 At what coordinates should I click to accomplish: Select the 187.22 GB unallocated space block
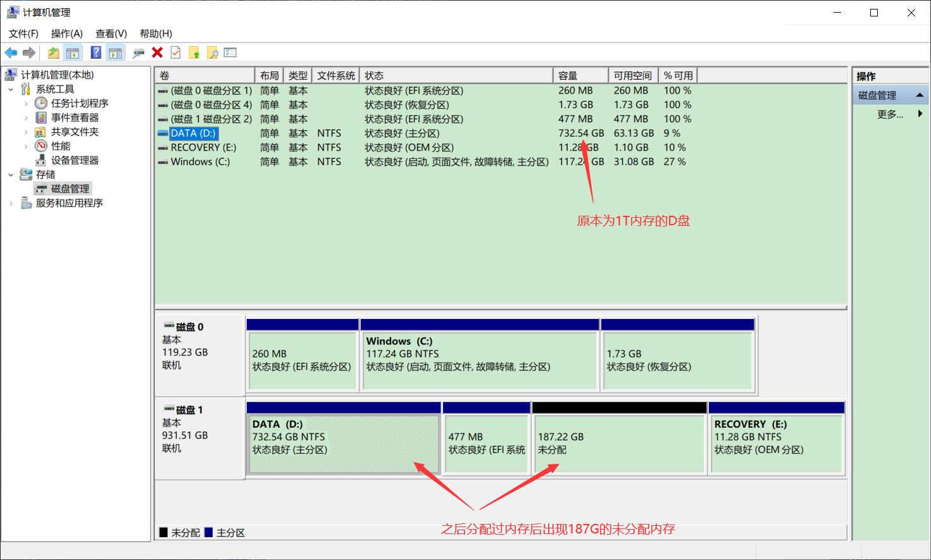pos(620,438)
